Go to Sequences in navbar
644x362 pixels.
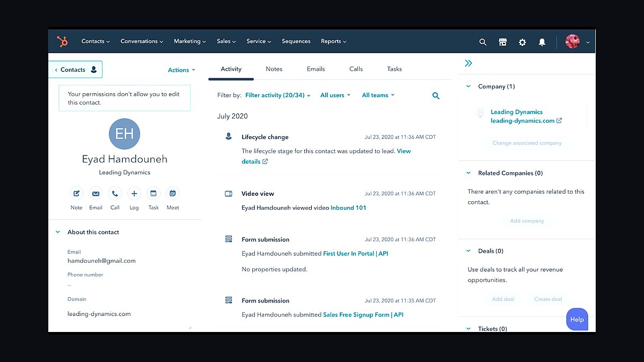coord(296,41)
